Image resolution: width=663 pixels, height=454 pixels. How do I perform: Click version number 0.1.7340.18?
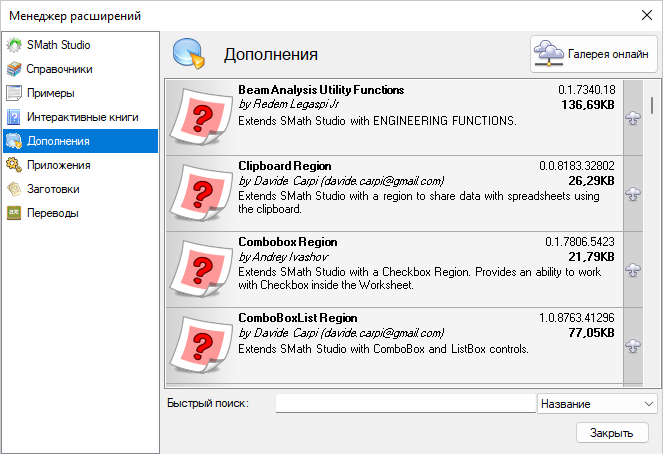586,90
